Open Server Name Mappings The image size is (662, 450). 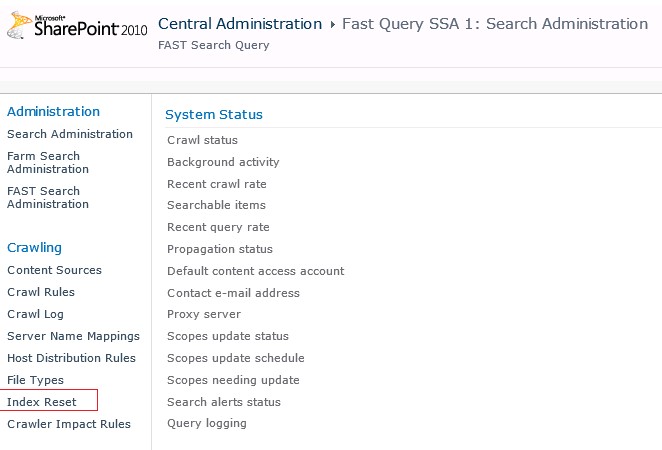click(x=73, y=336)
